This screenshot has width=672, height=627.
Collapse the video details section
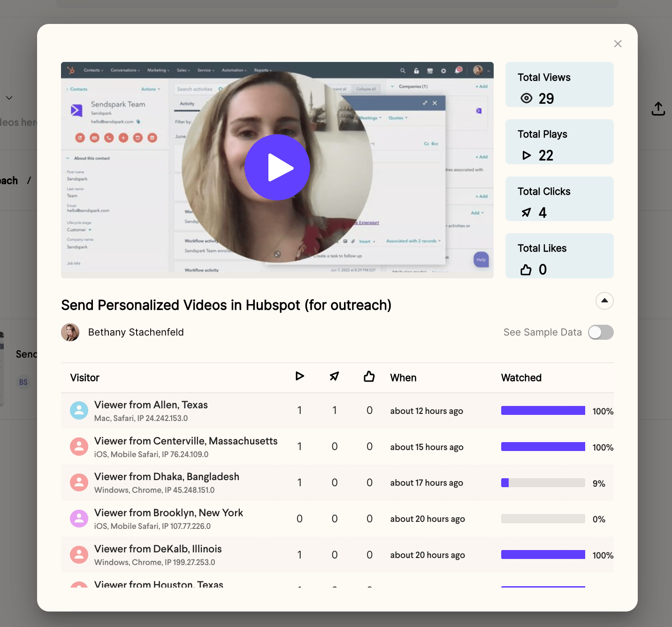(x=604, y=301)
